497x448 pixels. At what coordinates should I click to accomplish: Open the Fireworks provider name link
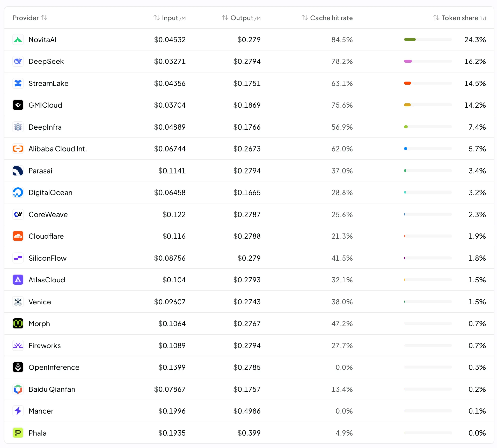(x=45, y=346)
